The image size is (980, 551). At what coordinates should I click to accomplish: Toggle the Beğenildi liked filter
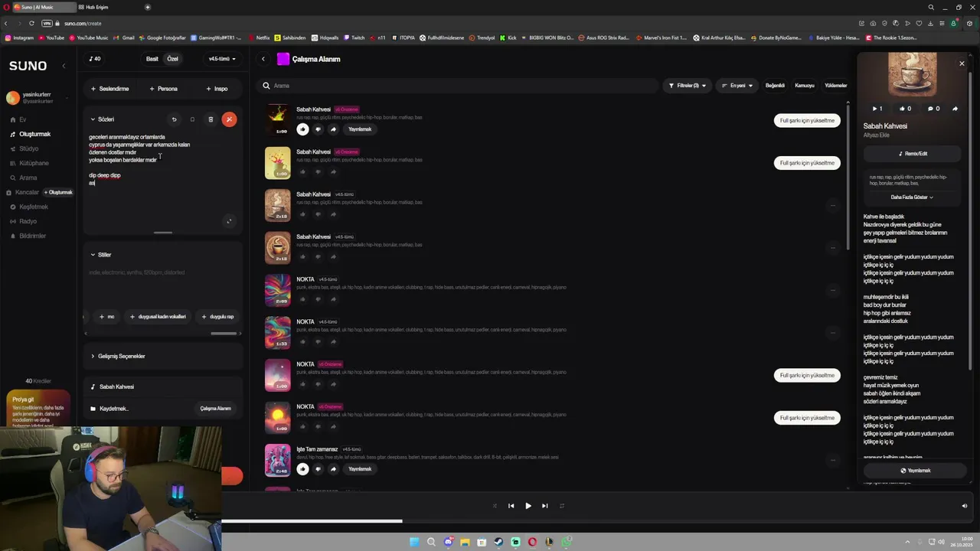(x=775, y=86)
